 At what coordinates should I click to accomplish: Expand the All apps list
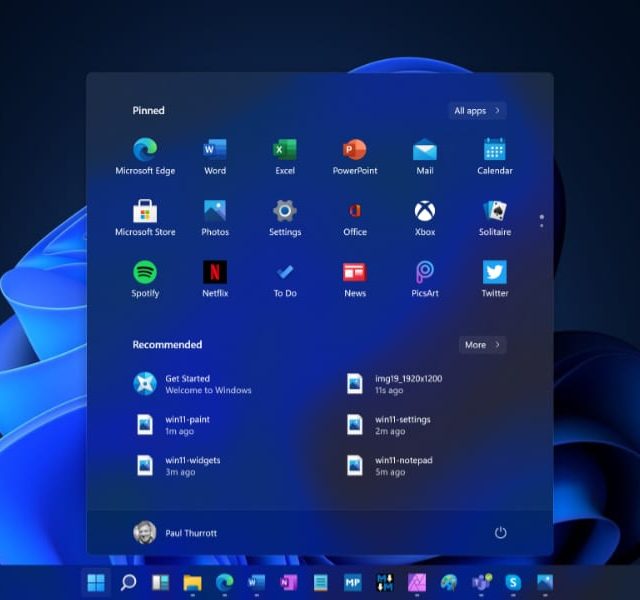tap(477, 111)
